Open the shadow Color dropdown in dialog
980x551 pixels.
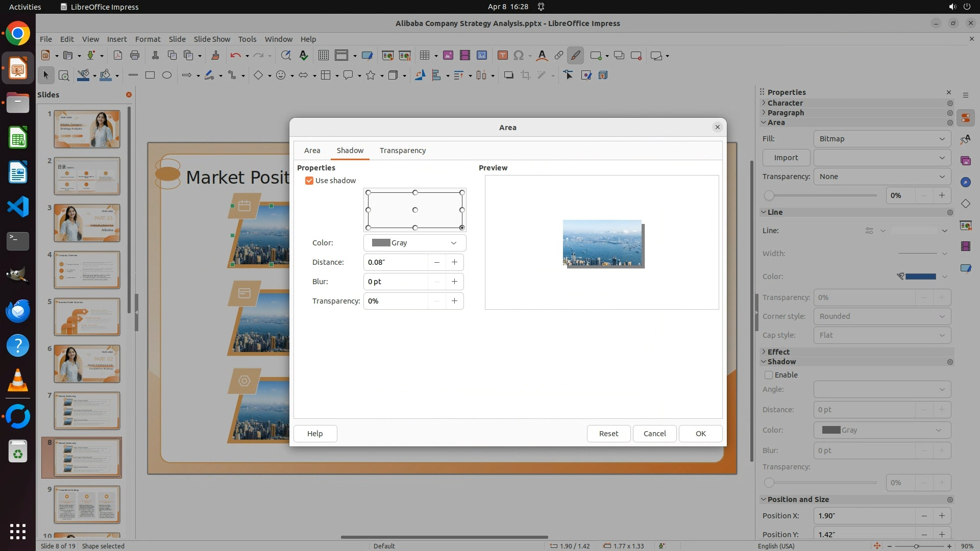(x=414, y=243)
